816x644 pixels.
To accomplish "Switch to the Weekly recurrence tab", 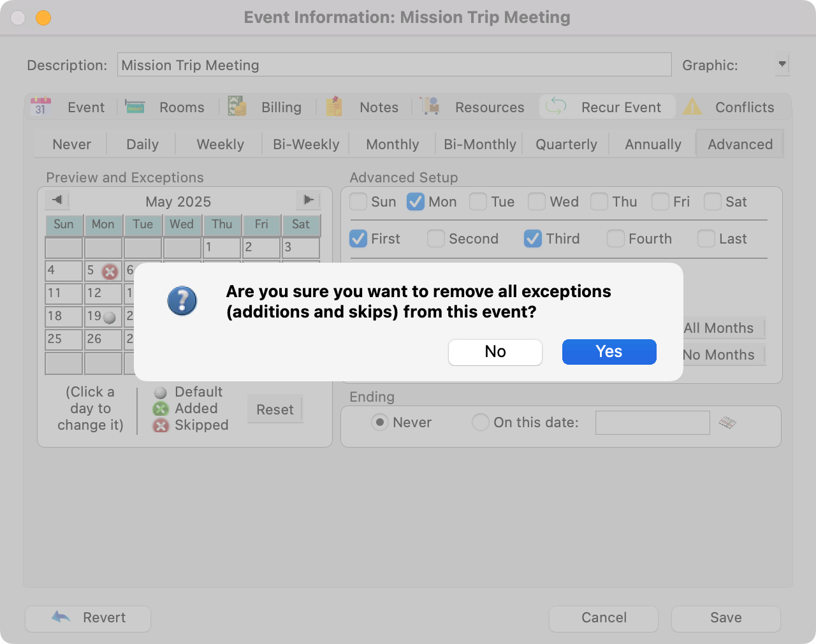I will 220,145.
